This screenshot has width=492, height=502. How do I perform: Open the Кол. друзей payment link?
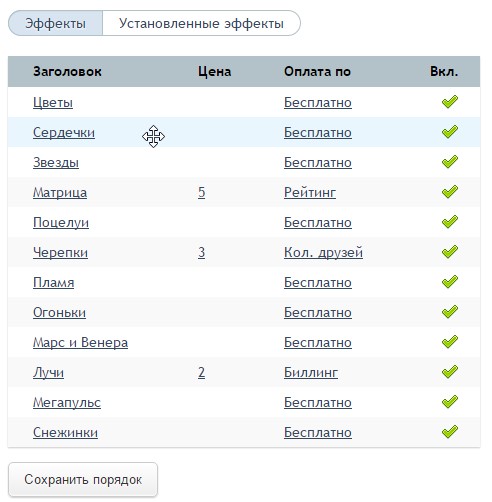[x=323, y=253]
